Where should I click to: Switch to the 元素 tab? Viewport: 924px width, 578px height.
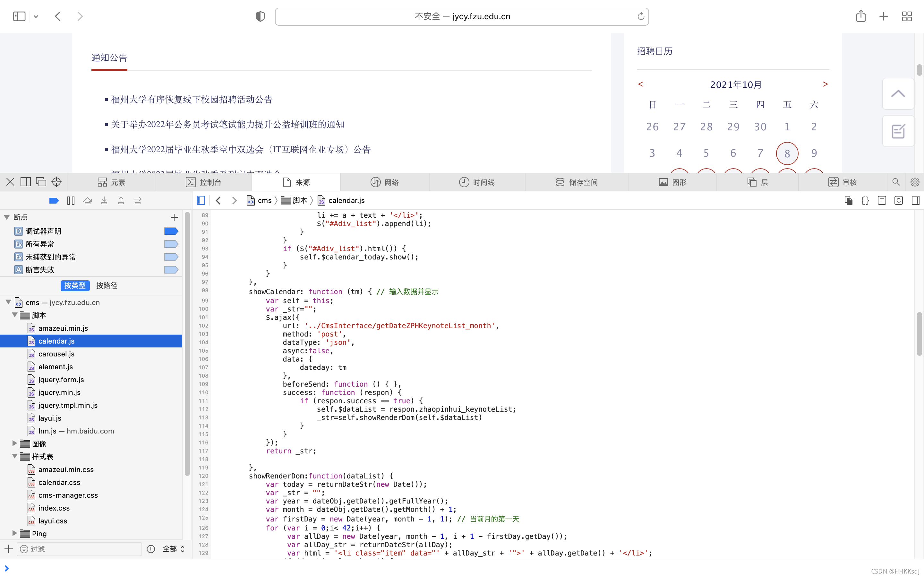[x=112, y=182]
